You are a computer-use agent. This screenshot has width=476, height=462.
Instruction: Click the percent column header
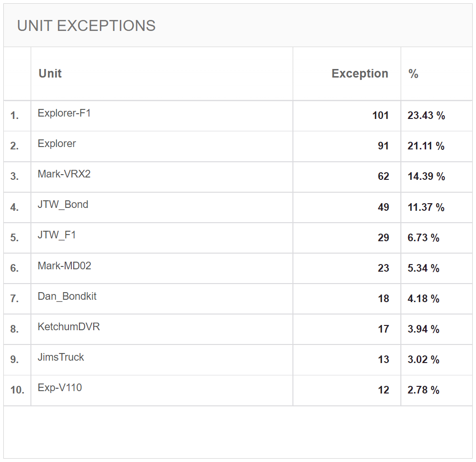pyautogui.click(x=413, y=74)
